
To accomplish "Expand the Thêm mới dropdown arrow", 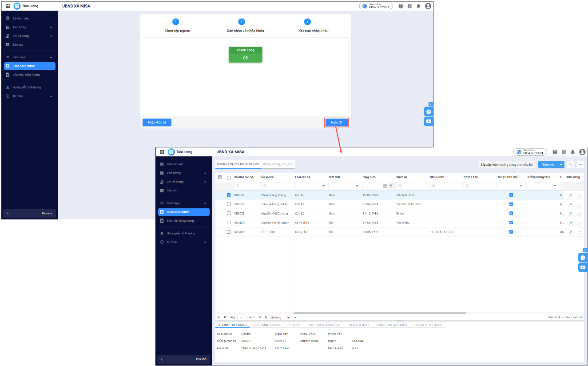I will [x=561, y=165].
